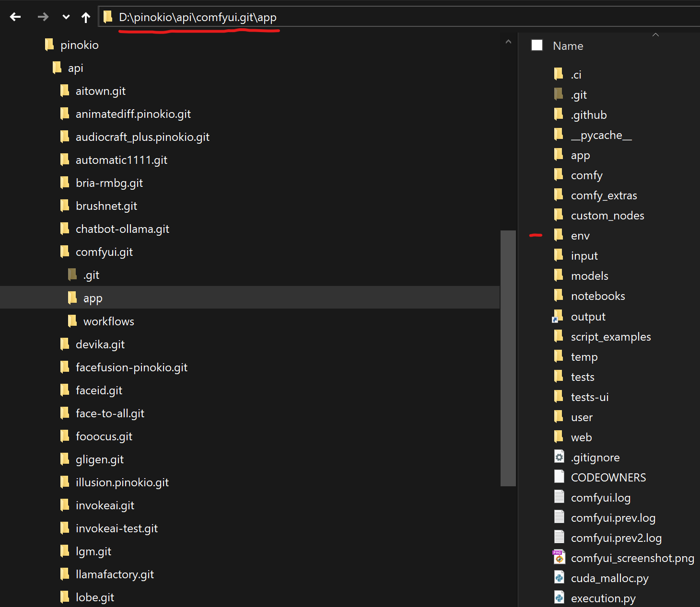Screen dimensions: 700x607
Task: Click the CODEOWNERS blank file icon
Action: point(559,477)
